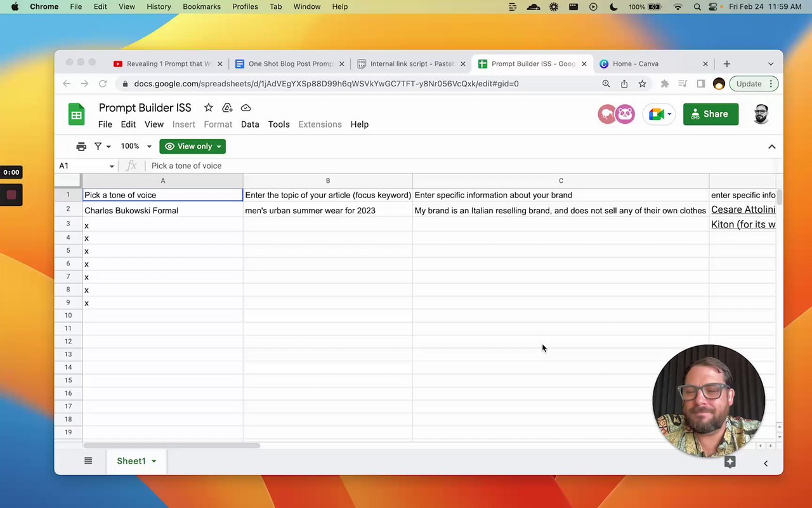Switch to the One Shot Blog Post tab
This screenshot has height=508, width=812.
(289, 63)
